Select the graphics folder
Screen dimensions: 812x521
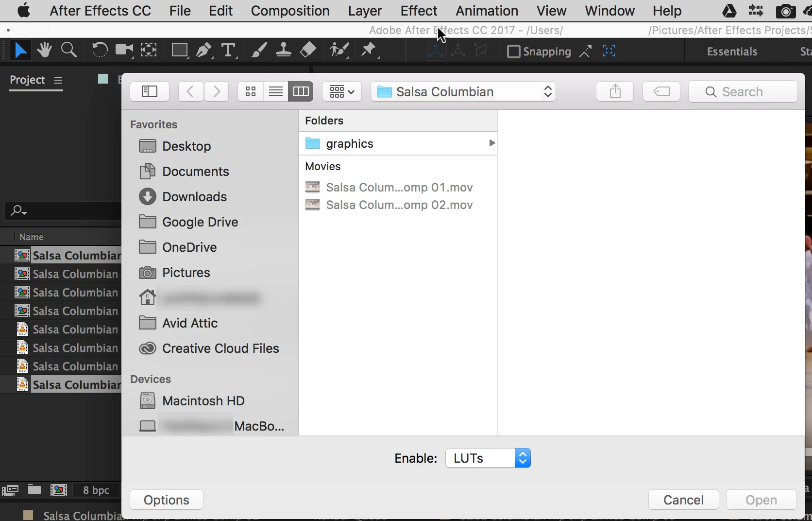[x=398, y=143]
